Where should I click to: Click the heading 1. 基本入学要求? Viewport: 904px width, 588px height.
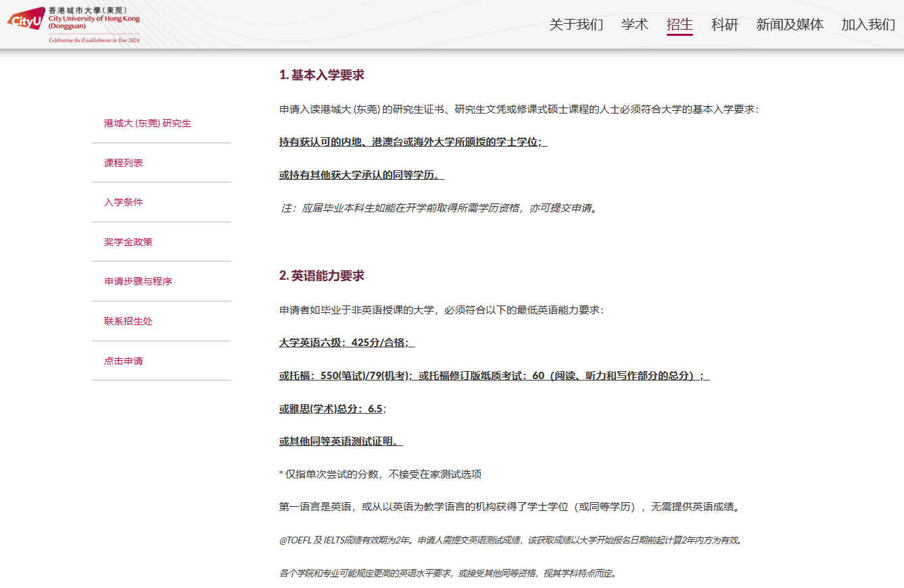point(322,75)
